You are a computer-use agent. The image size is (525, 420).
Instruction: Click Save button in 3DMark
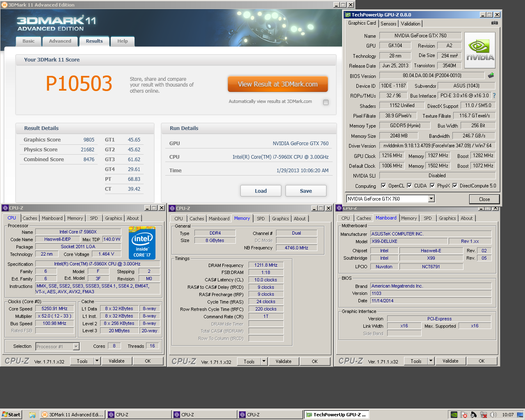(x=306, y=191)
